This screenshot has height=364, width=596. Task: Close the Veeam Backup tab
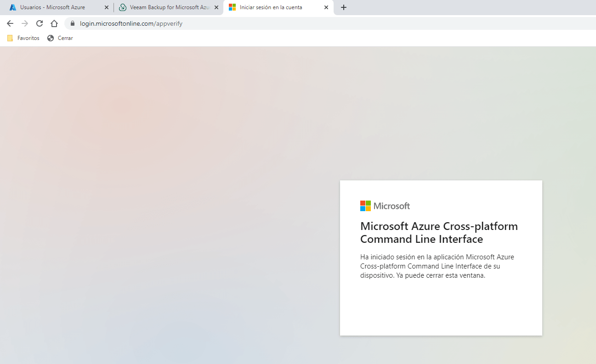pyautogui.click(x=216, y=7)
